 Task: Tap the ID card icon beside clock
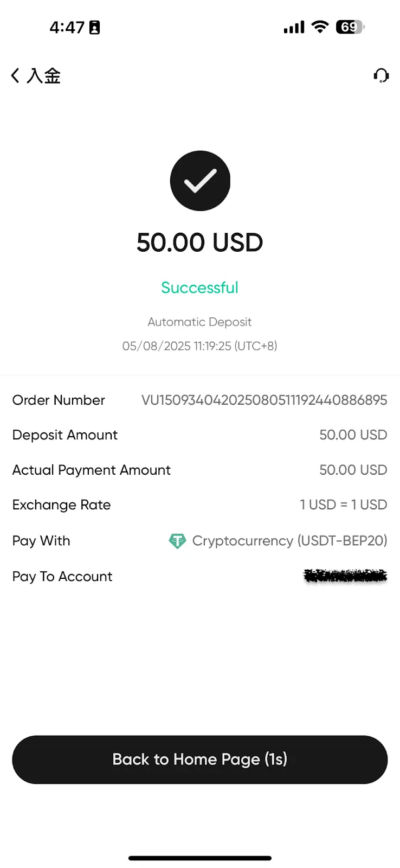pos(94,27)
